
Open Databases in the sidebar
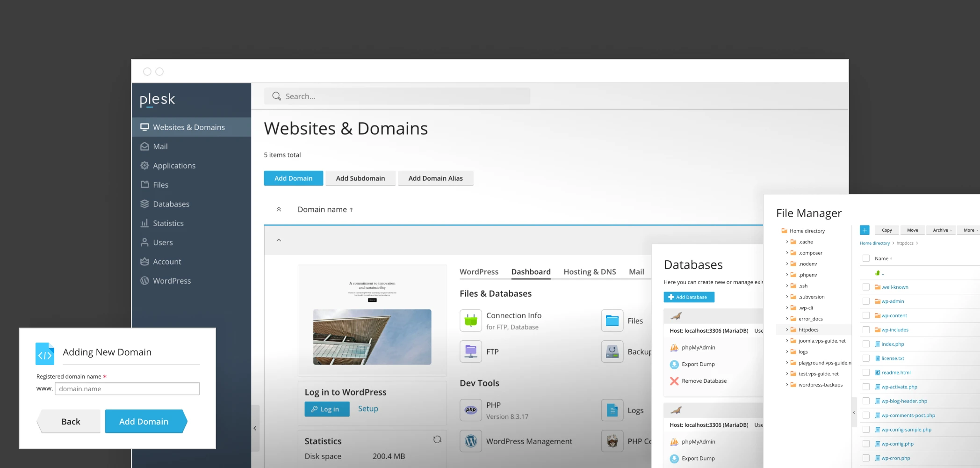pyautogui.click(x=191, y=204)
